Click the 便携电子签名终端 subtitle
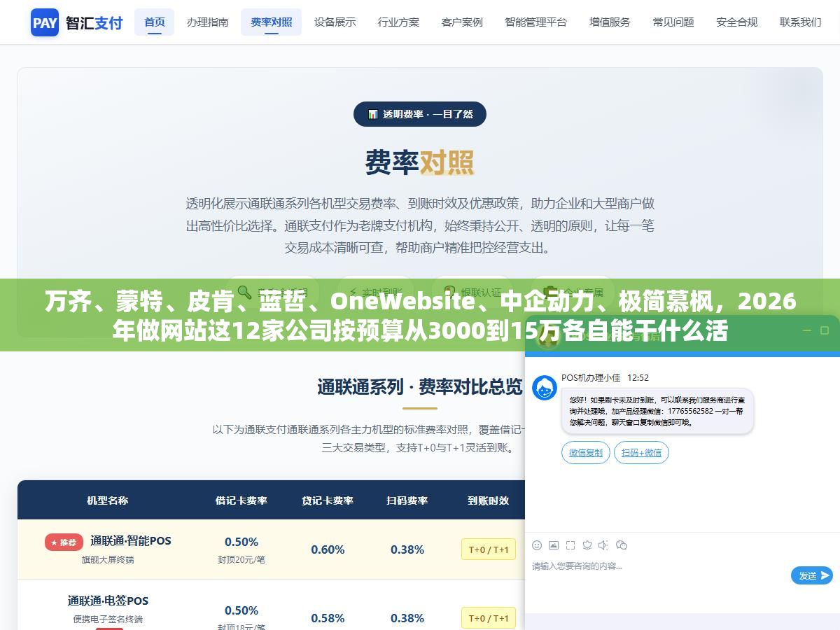Screen dimensions: 840x630 pyautogui.click(x=108, y=619)
